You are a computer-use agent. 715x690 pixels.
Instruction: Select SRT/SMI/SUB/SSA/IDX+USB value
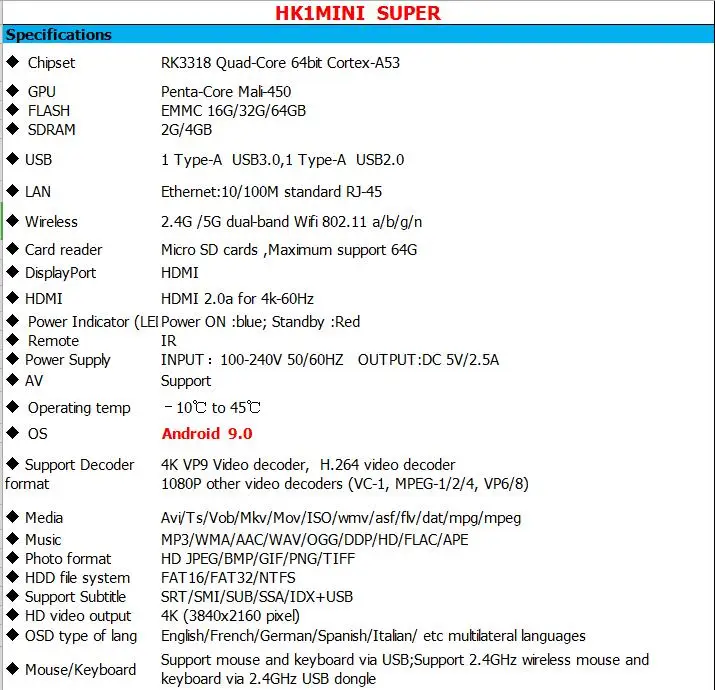pos(257,597)
